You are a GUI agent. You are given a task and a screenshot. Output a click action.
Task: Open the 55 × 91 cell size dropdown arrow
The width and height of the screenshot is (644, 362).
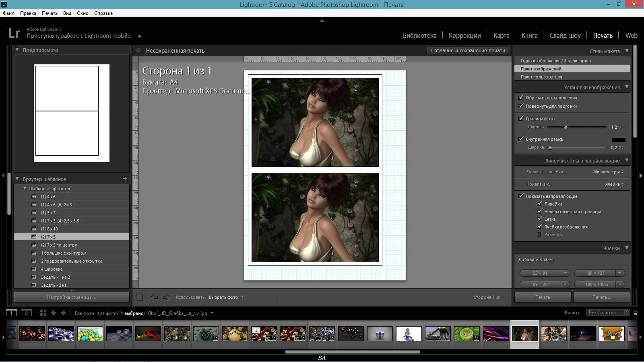(x=565, y=273)
